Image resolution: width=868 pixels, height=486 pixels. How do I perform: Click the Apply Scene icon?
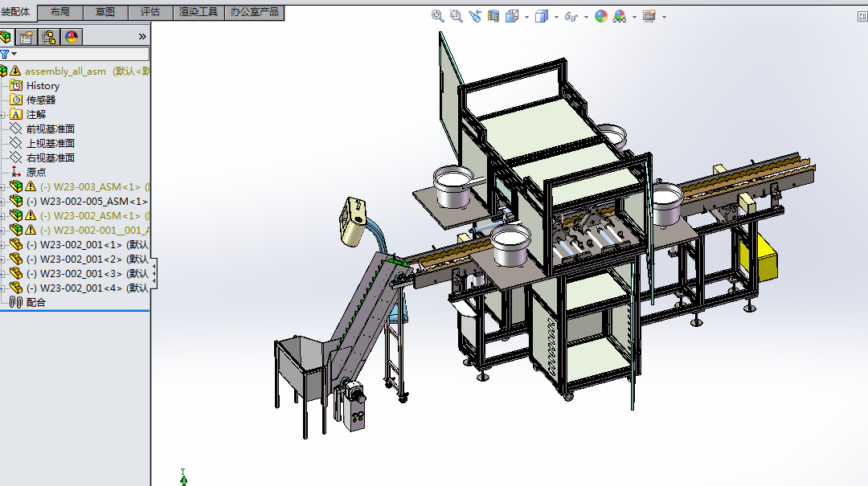[x=620, y=16]
